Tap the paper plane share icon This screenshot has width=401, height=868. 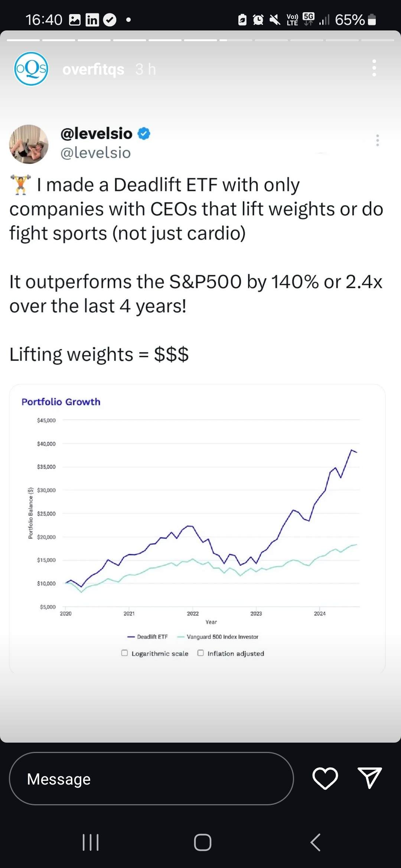click(369, 778)
